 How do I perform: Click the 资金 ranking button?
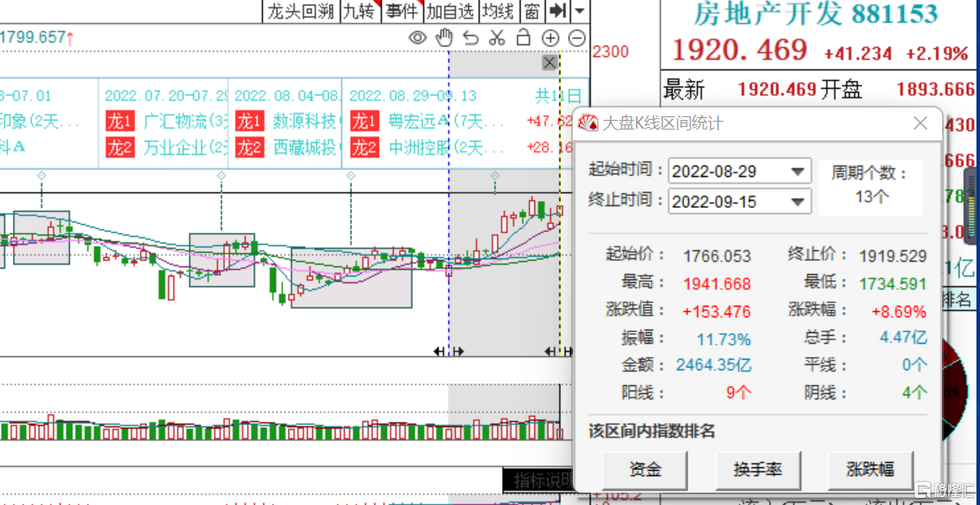[x=644, y=470]
